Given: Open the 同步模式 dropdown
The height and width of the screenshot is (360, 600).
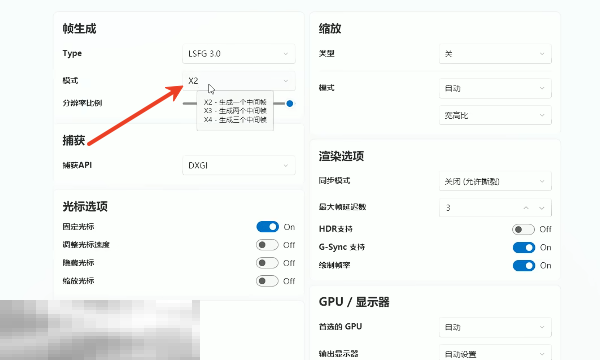Looking at the screenshot, I should pos(495,181).
